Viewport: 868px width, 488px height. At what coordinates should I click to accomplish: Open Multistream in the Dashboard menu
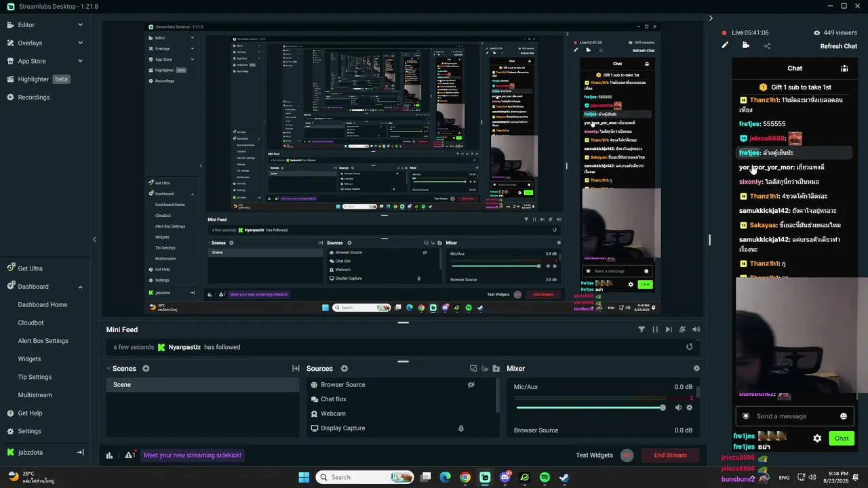(35, 395)
